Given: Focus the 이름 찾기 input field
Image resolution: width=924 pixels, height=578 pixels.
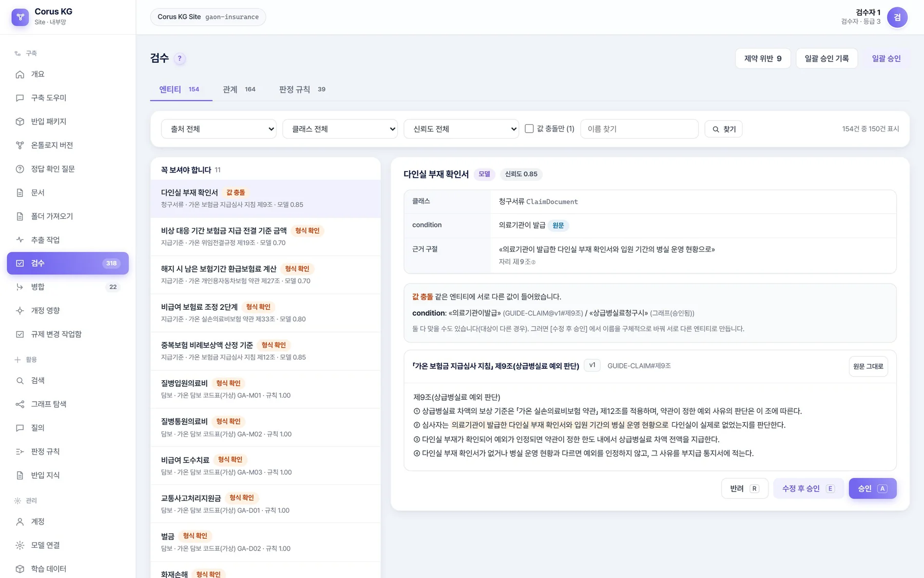Looking at the screenshot, I should point(639,129).
